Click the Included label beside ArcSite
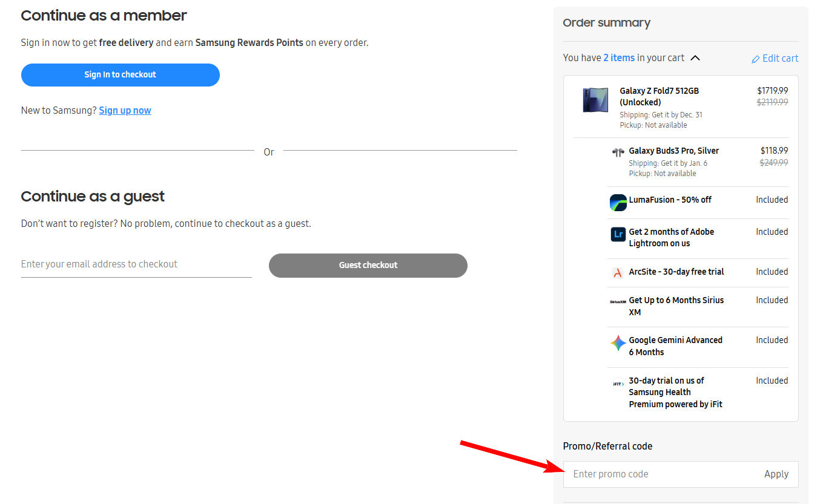This screenshot has height=504, width=820. pos(772,272)
